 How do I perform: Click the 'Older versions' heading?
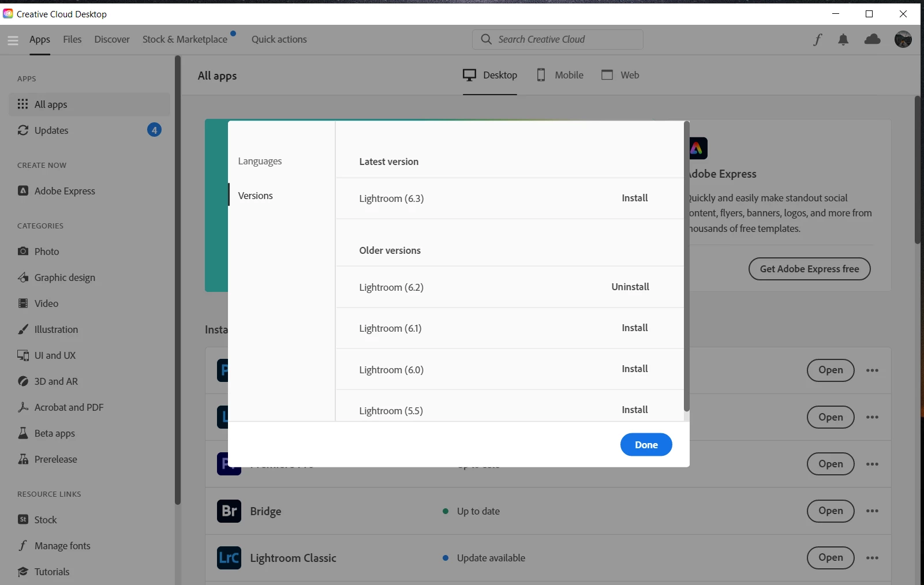pyautogui.click(x=390, y=250)
